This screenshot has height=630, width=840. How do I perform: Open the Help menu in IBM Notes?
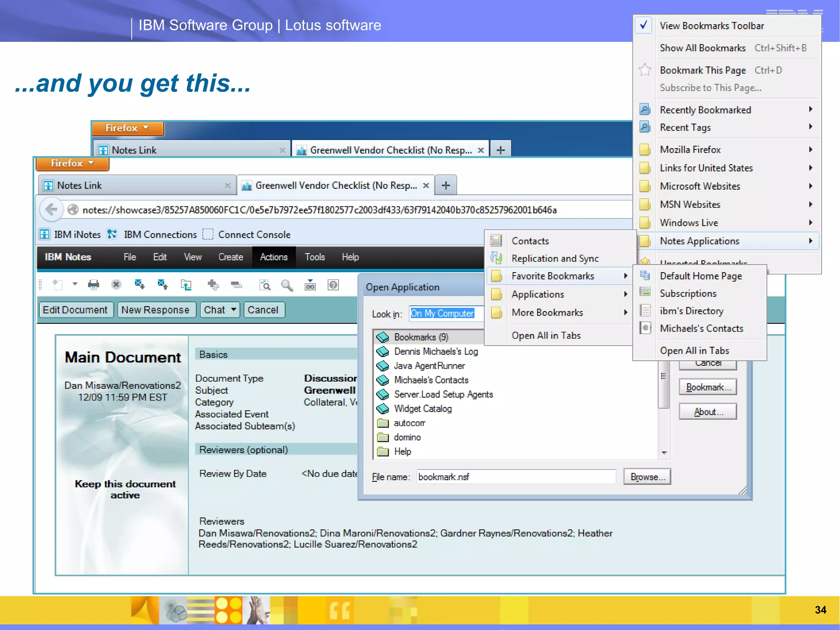350,257
